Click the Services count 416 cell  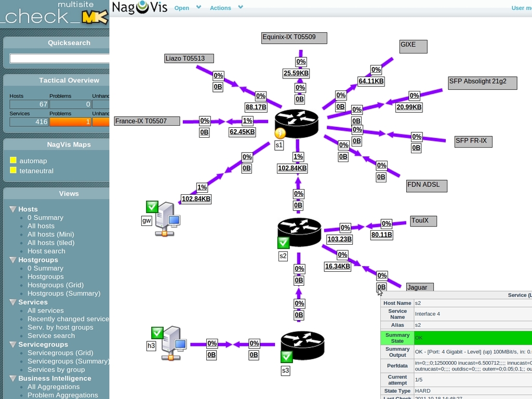pyautogui.click(x=29, y=122)
